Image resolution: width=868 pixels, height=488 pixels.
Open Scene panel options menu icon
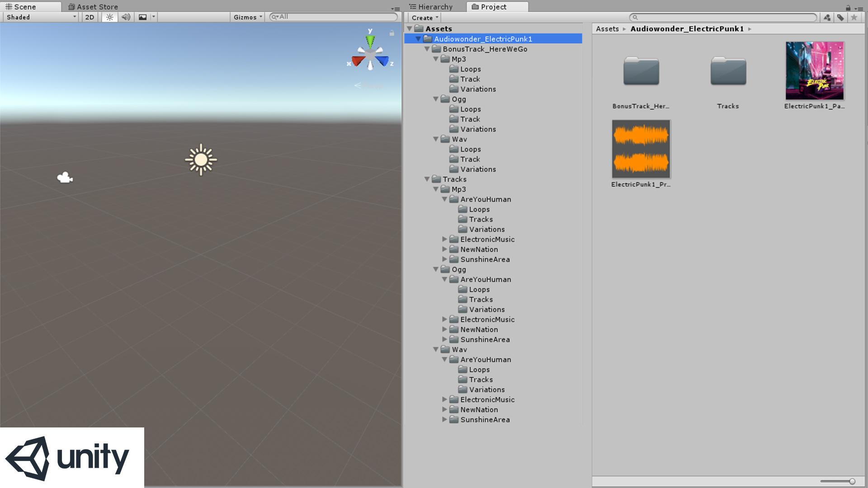click(396, 9)
